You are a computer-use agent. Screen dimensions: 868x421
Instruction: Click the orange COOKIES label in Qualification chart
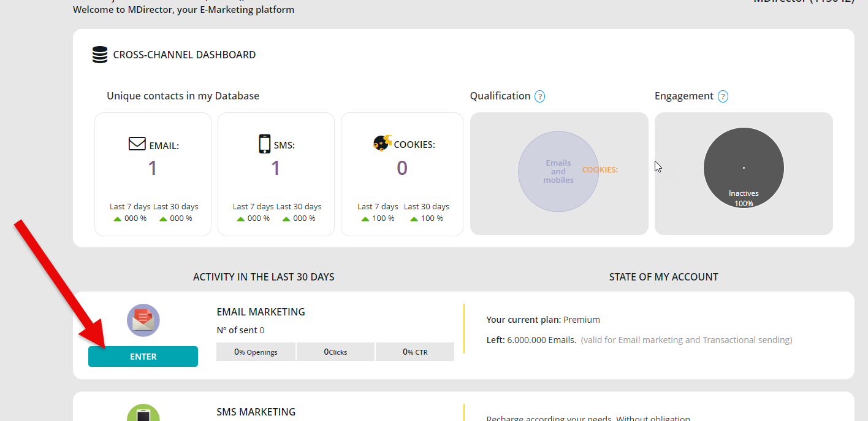(600, 170)
